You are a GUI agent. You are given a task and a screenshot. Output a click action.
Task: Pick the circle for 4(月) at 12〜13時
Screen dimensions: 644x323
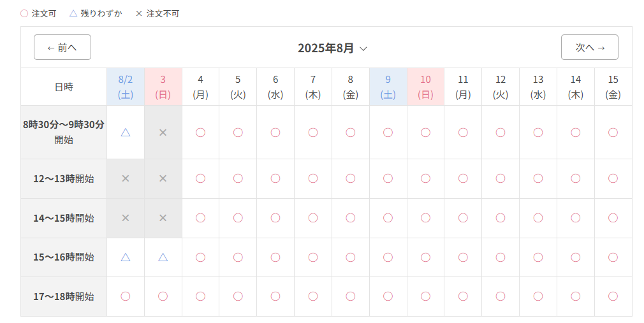(x=200, y=178)
